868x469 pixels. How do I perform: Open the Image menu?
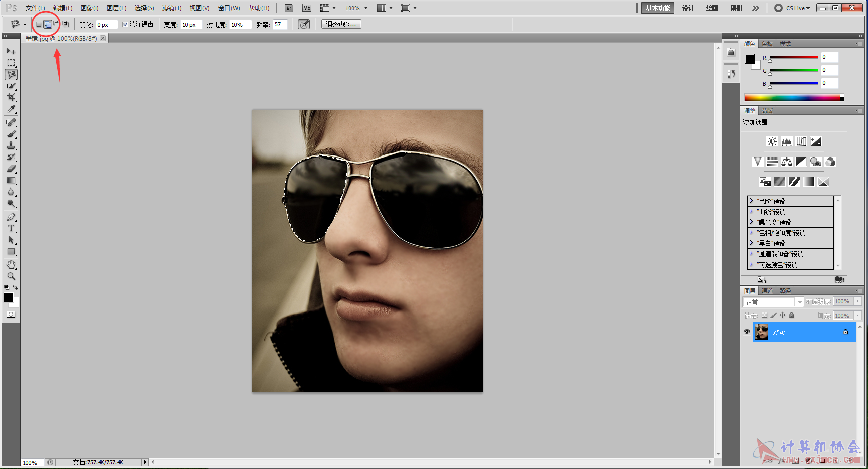90,8
